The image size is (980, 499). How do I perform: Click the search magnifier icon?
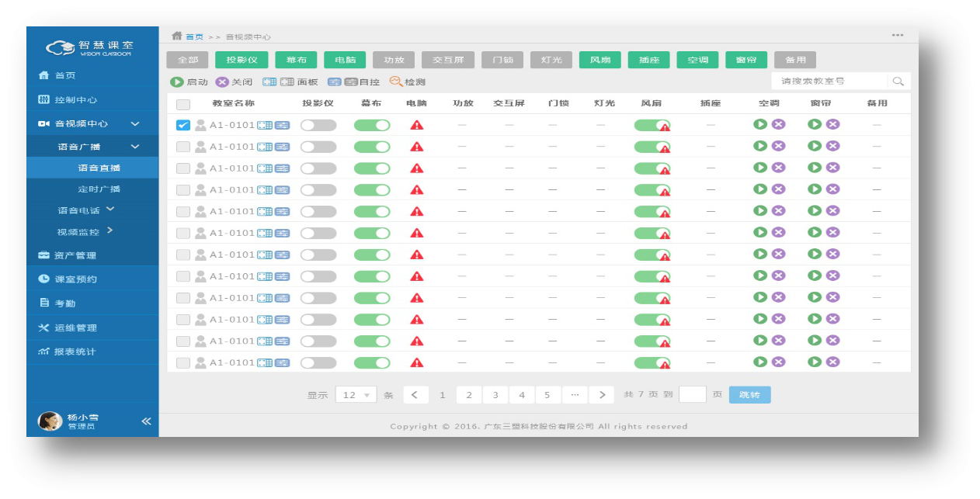(x=898, y=81)
